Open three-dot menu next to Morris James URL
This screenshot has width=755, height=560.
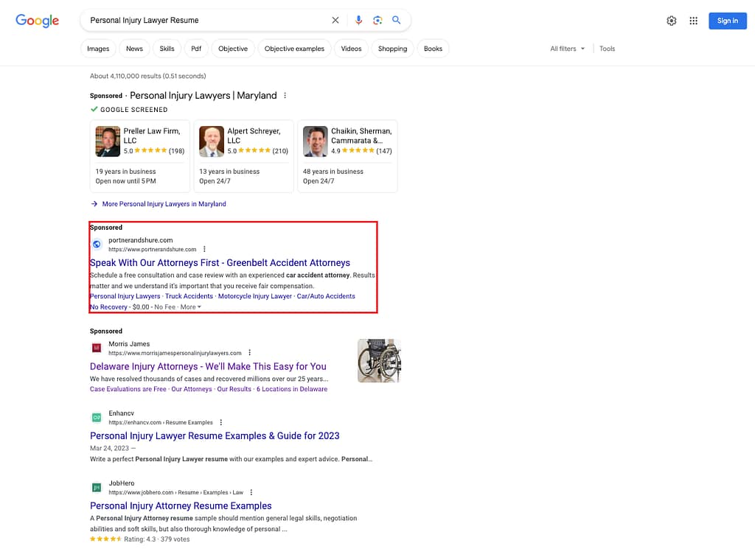[249, 353]
